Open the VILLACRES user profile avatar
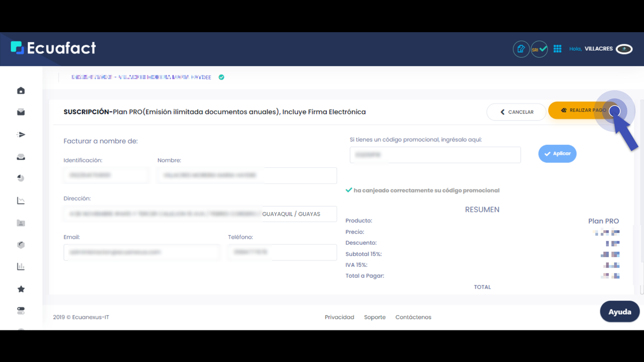This screenshot has width=644, height=362. (624, 49)
